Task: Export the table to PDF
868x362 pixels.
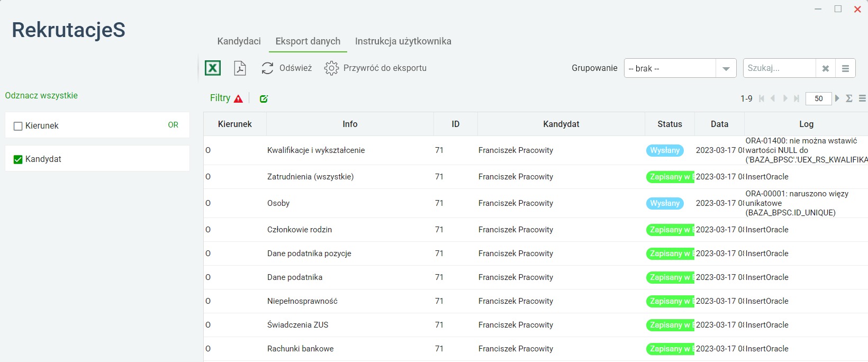Action: pos(240,68)
